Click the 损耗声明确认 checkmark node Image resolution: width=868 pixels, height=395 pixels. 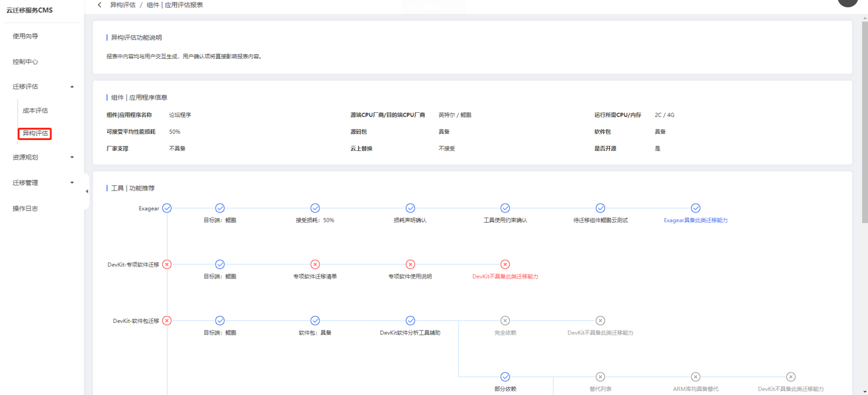coord(410,208)
